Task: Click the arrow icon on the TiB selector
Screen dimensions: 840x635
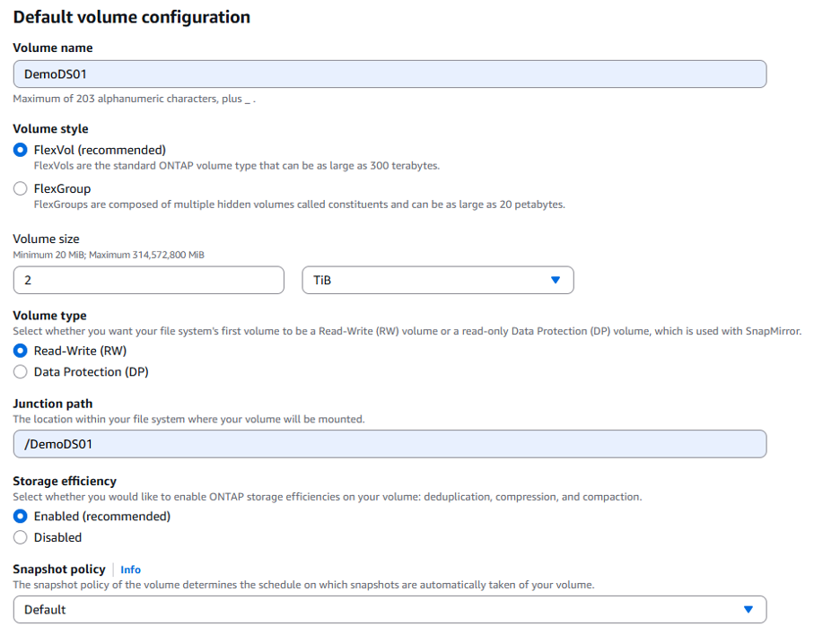Action: pyautogui.click(x=556, y=281)
